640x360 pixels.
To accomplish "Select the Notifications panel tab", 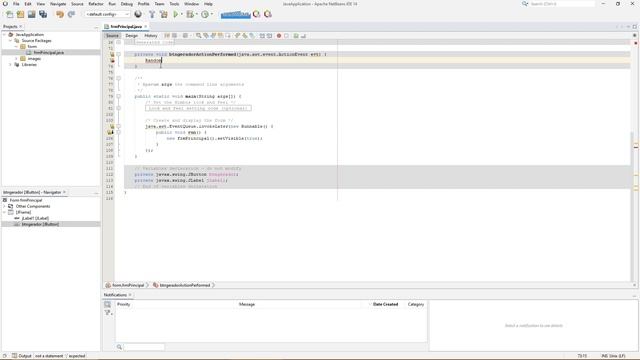I will [x=116, y=295].
